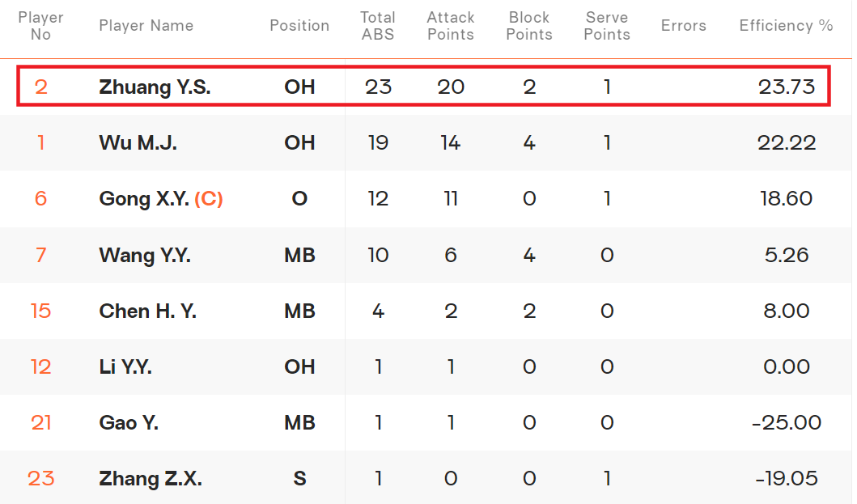Open player Zhuang Y.S. profile
The image size is (857, 504).
click(155, 87)
